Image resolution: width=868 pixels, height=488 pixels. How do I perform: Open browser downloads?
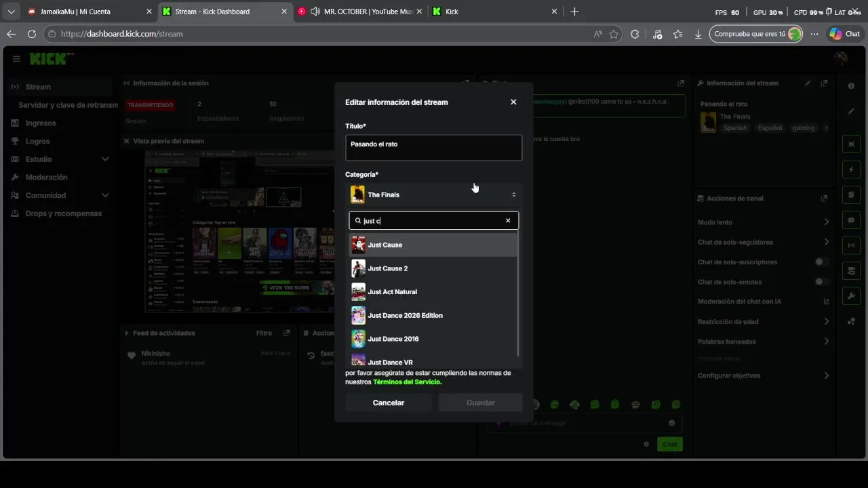click(x=698, y=34)
